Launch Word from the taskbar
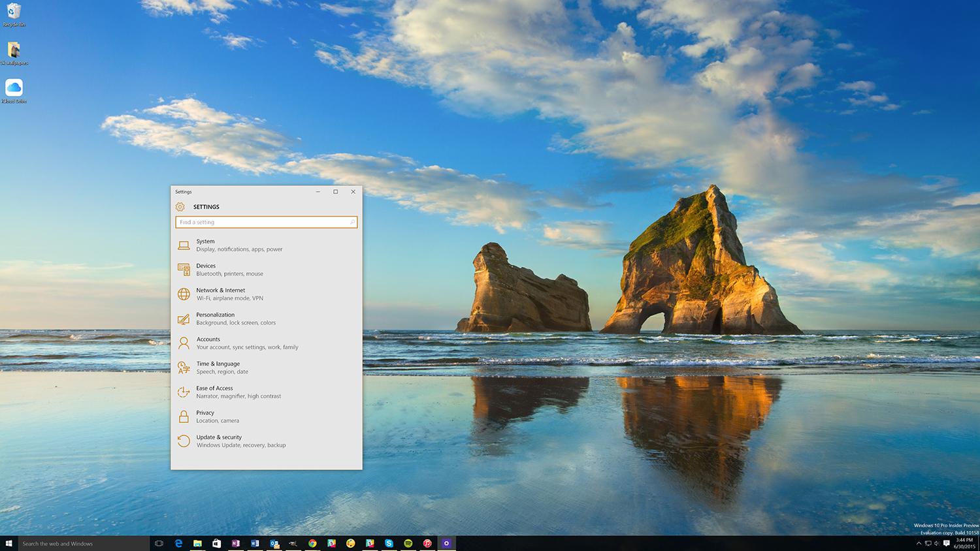 tap(255, 543)
